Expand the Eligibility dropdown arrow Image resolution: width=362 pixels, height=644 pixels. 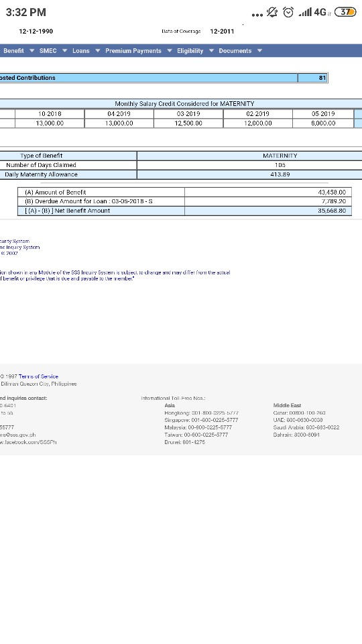coord(211,51)
